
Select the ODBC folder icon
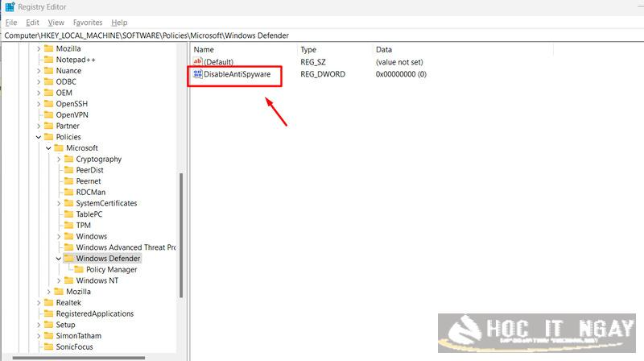click(49, 82)
